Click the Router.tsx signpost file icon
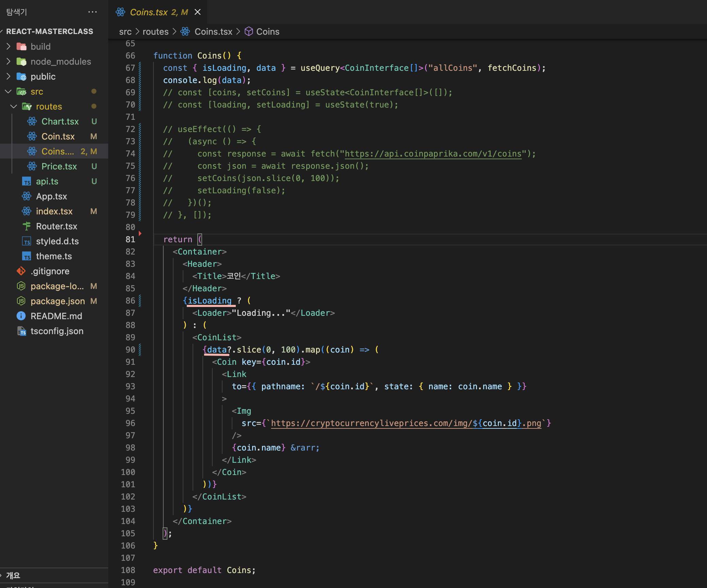This screenshot has width=707, height=588. [x=27, y=226]
